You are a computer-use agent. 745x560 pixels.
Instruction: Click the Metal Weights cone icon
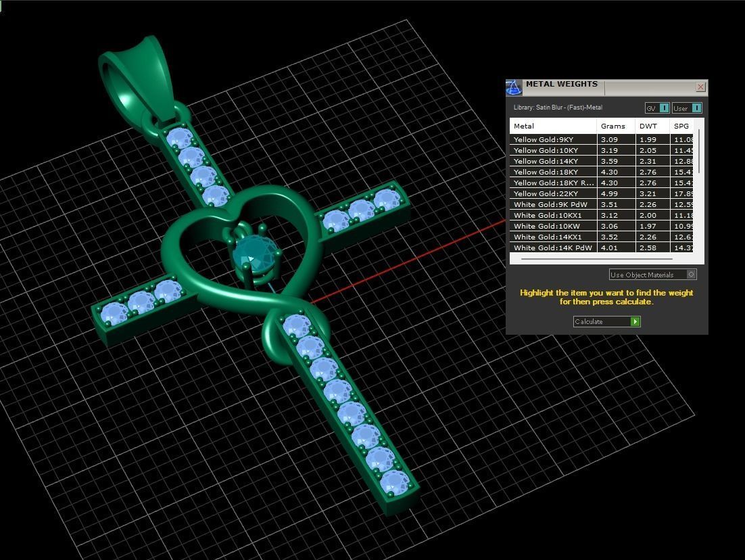coord(514,87)
